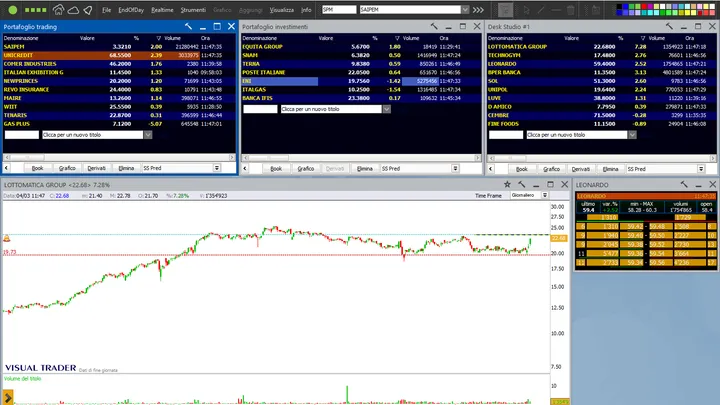
Task: Select the BPER BANCA row in Desk Studio
Action: (x=602, y=72)
